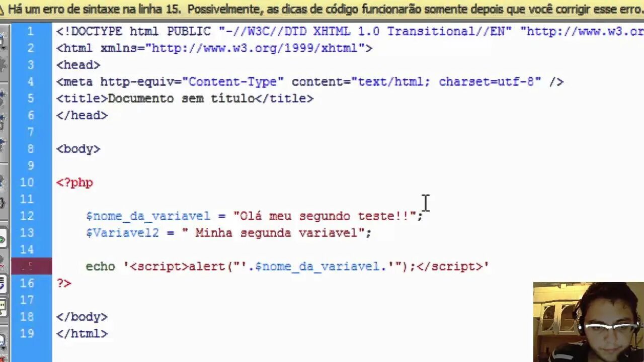644x362 pixels.
Task: Click the opening <head> tag on line 3
Action: click(78, 65)
